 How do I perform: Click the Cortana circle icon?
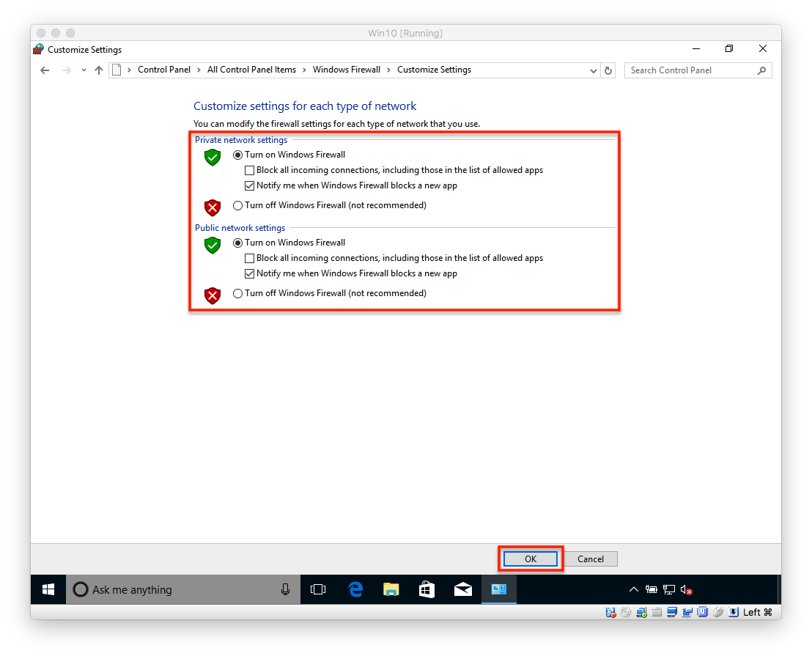[81, 589]
